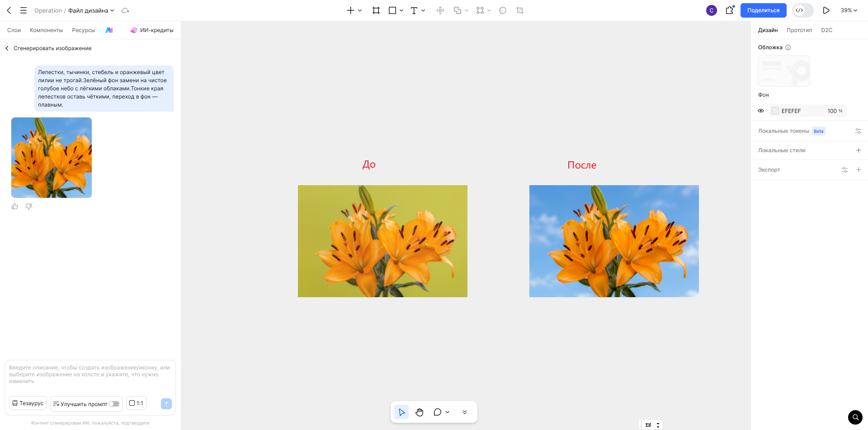Switch to the Слои tab

[14, 30]
